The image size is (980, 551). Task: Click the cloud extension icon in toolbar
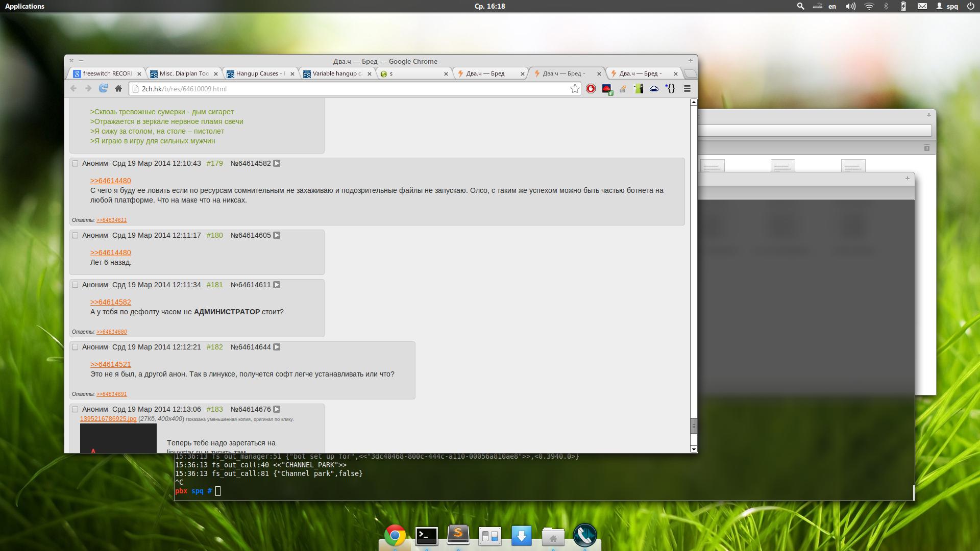[654, 89]
